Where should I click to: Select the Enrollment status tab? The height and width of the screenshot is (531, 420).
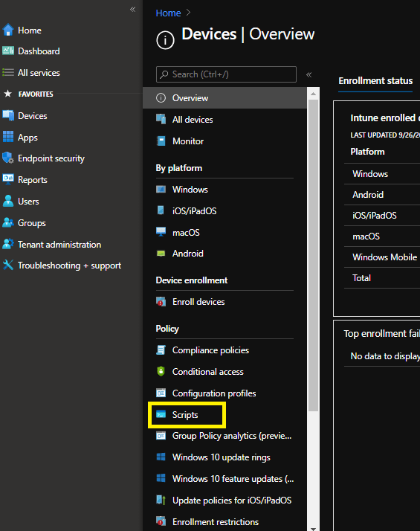375,81
